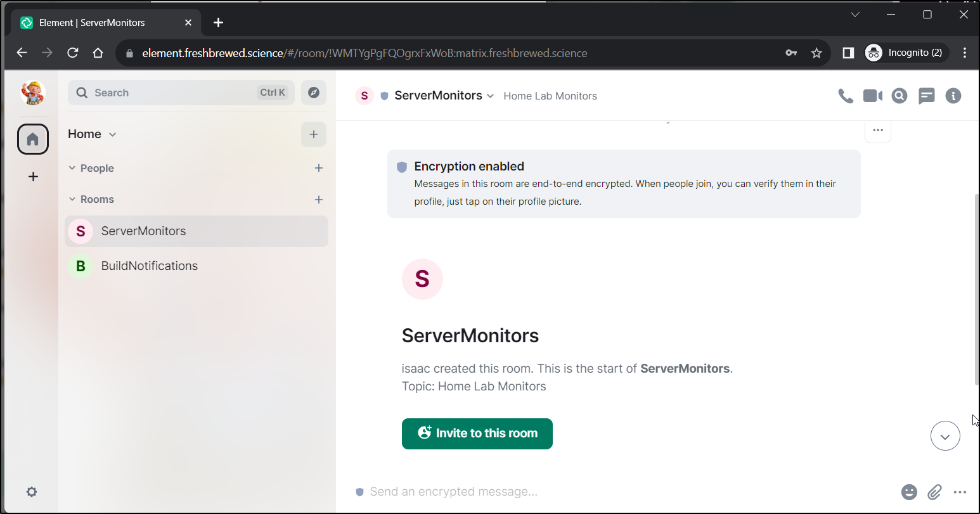Viewport: 980px width, 514px height.
Task: Click the large ServerMonitors room heading
Action: [470, 336]
